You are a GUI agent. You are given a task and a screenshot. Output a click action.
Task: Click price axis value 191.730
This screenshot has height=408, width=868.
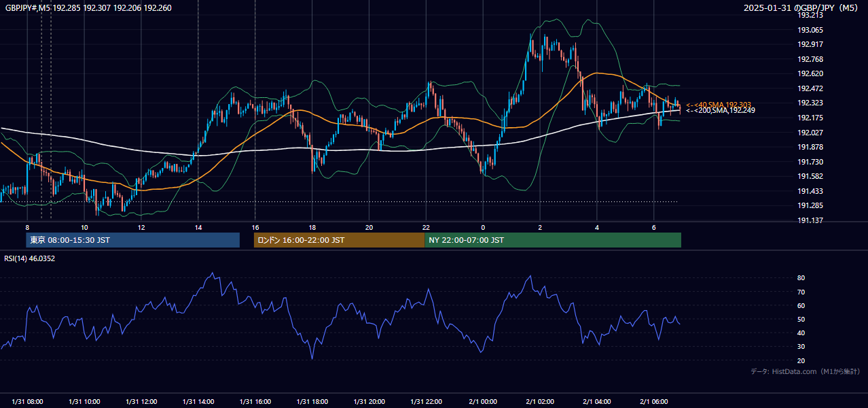coord(810,162)
